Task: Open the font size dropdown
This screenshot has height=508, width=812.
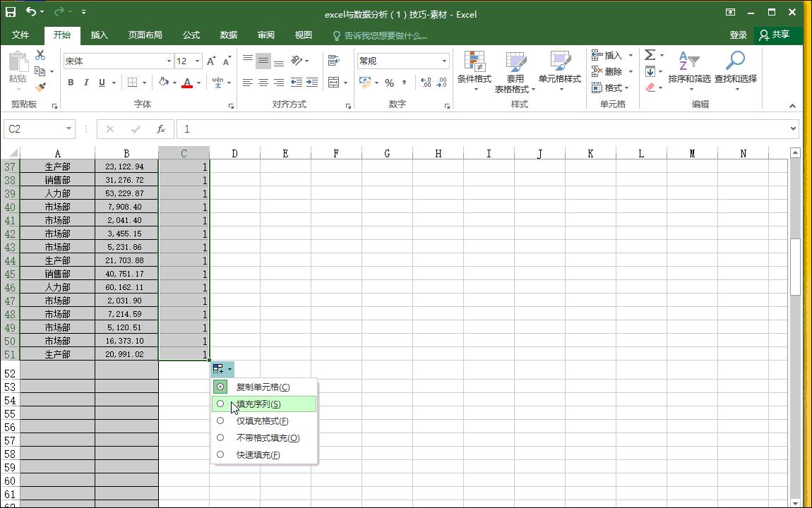Action: 197,61
